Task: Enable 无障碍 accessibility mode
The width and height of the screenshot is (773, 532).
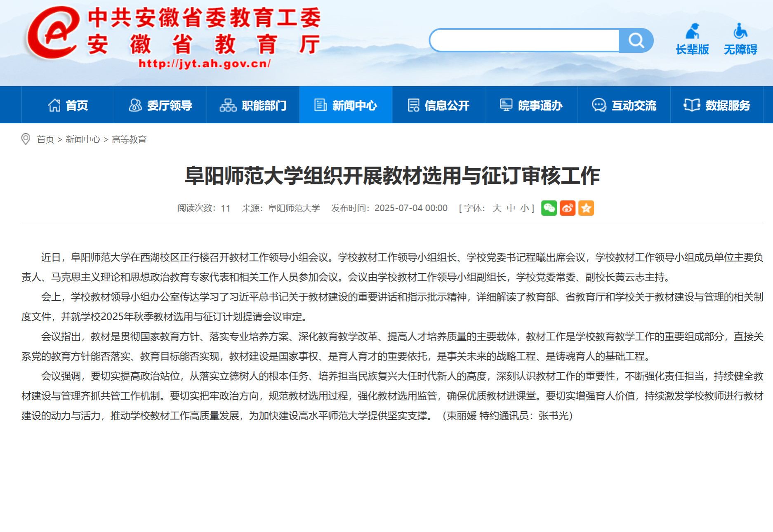Action: pos(740,40)
